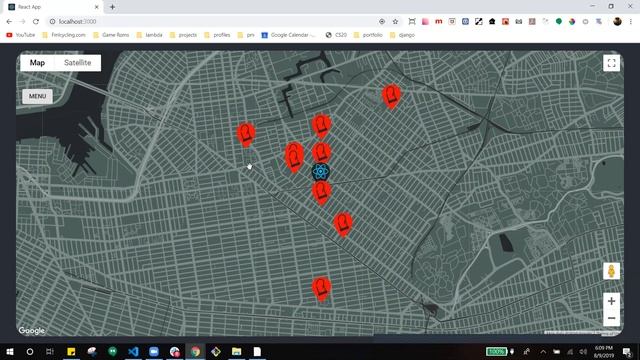The width and height of the screenshot is (640, 360).
Task: Click the taskbar clock and date
Action: pyautogui.click(x=604, y=351)
